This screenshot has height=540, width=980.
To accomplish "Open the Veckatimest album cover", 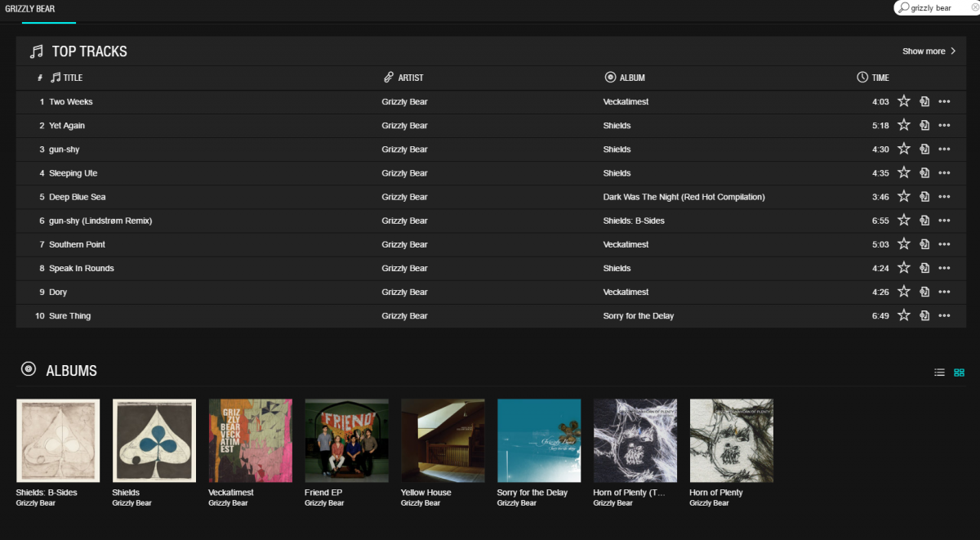I will coord(251,440).
